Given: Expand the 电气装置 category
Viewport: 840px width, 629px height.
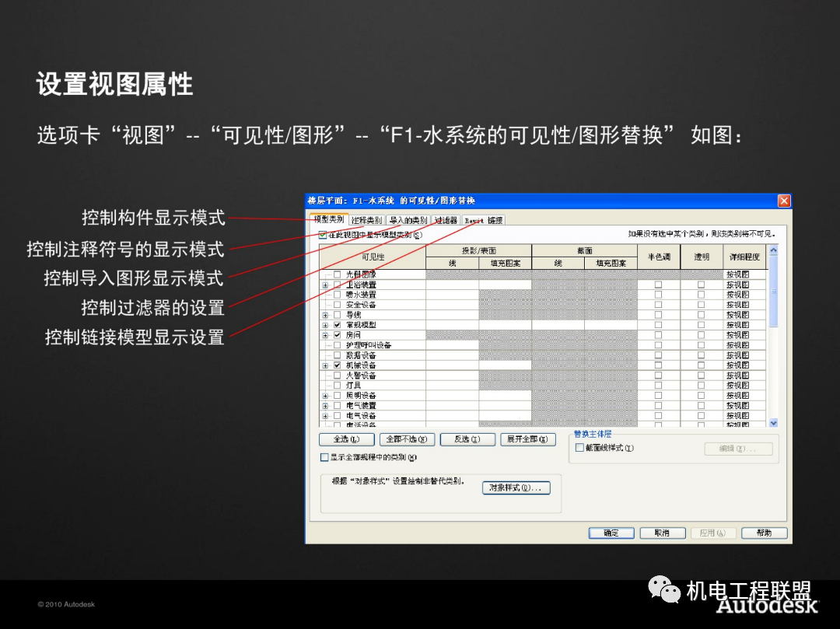Looking at the screenshot, I should [325, 406].
